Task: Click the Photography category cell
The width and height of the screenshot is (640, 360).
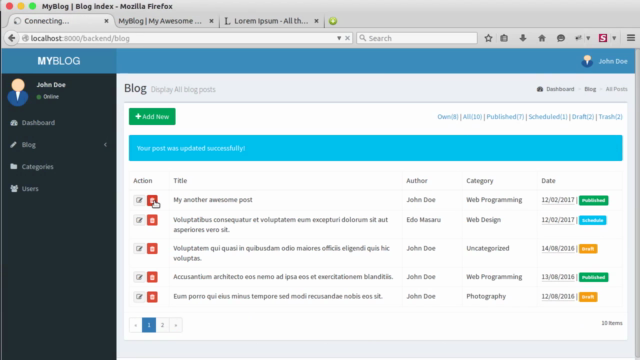Action: [x=486, y=296]
